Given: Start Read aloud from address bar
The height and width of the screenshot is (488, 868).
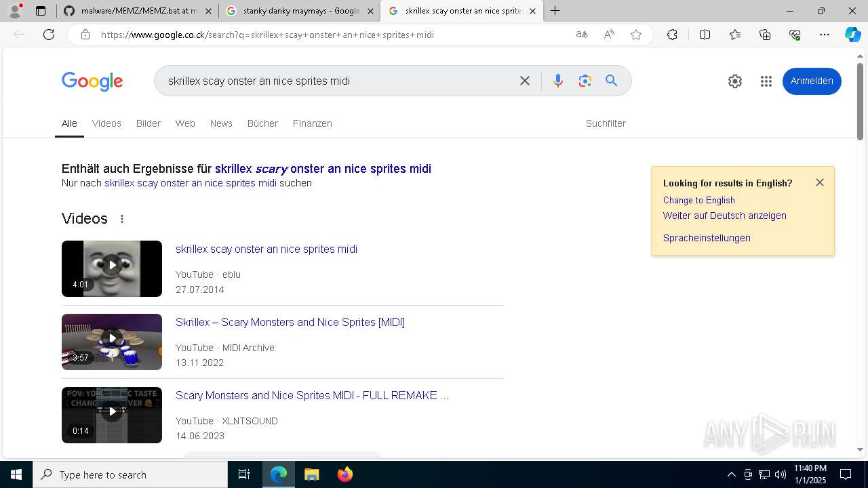Looking at the screenshot, I should (x=609, y=35).
